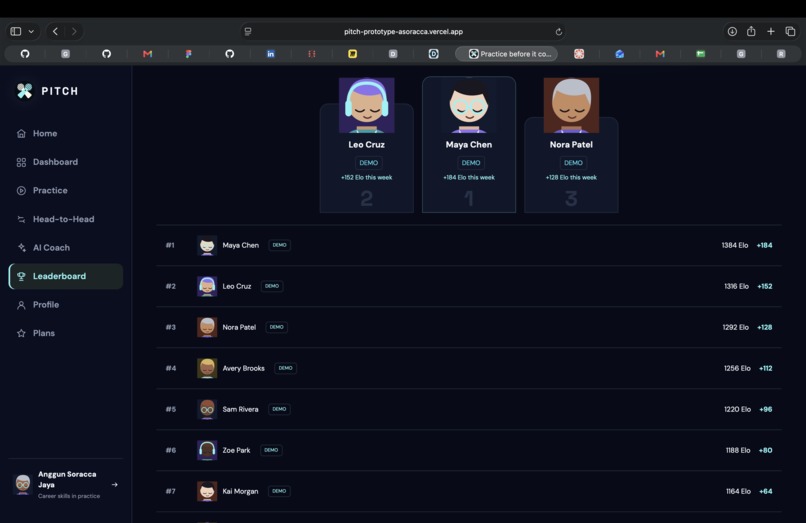Select the Leaderboard sidebar item
806x523 pixels.
click(65, 276)
